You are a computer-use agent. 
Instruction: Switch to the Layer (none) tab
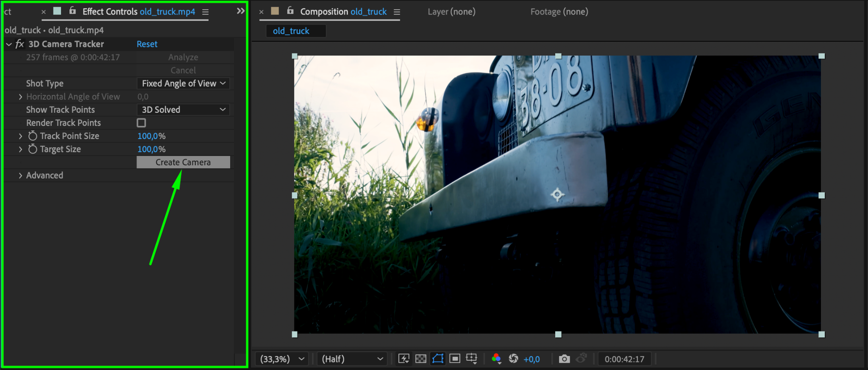451,12
